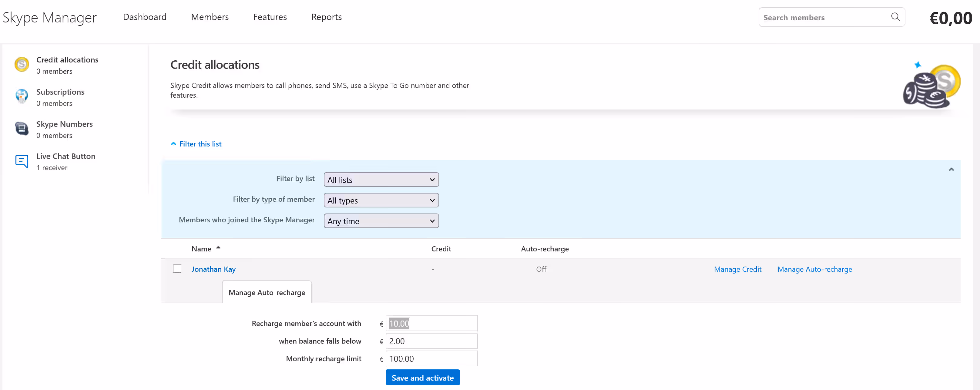Image resolution: width=980 pixels, height=390 pixels.
Task: Open the All types member dropdown
Action: 381,200
